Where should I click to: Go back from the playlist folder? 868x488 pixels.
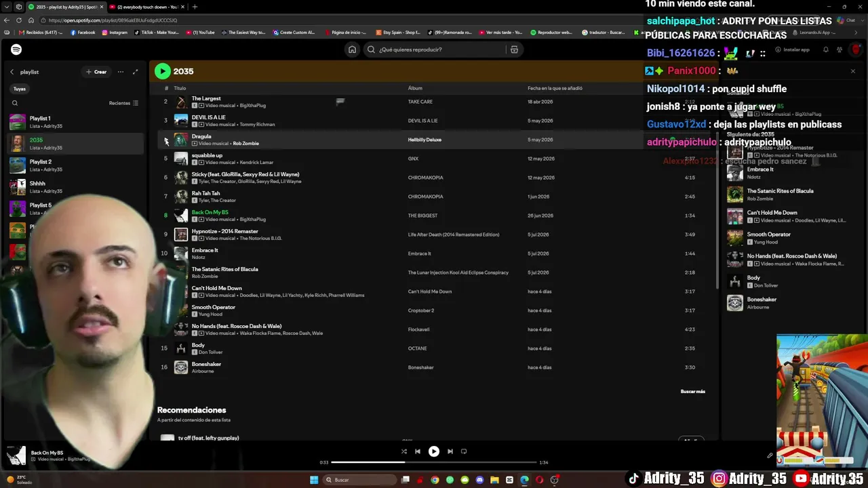tap(12, 72)
